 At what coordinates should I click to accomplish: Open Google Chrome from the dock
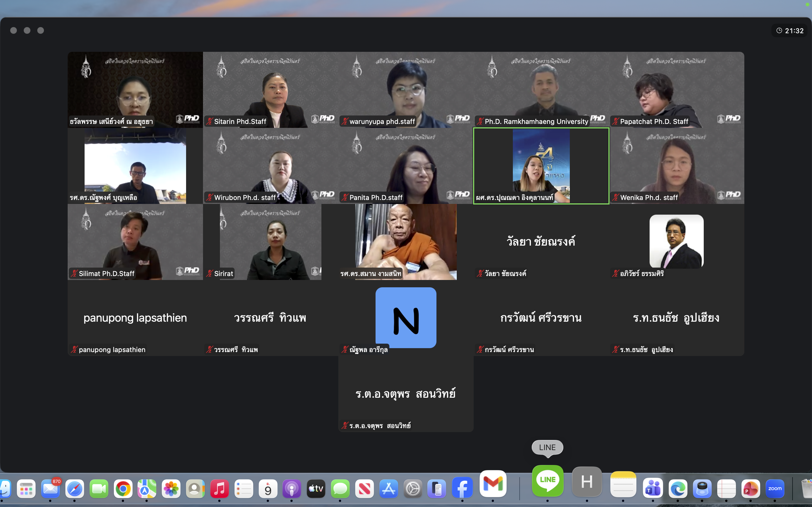pyautogui.click(x=123, y=489)
